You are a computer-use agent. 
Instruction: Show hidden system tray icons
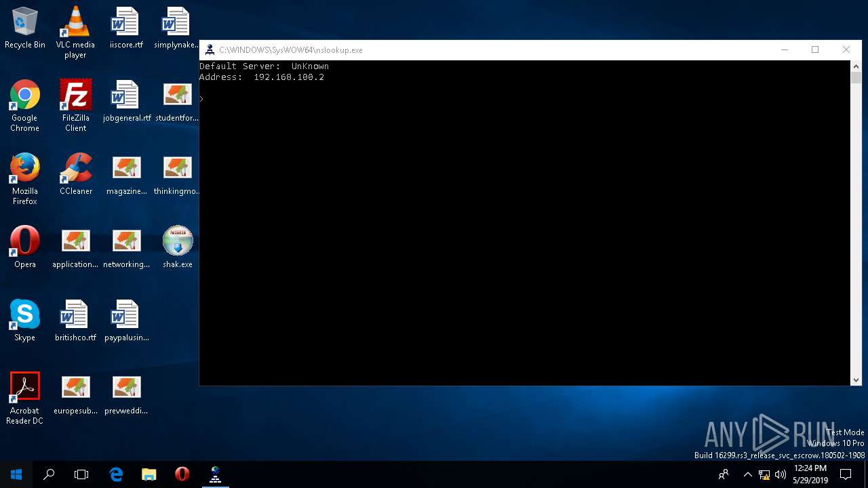tap(747, 474)
